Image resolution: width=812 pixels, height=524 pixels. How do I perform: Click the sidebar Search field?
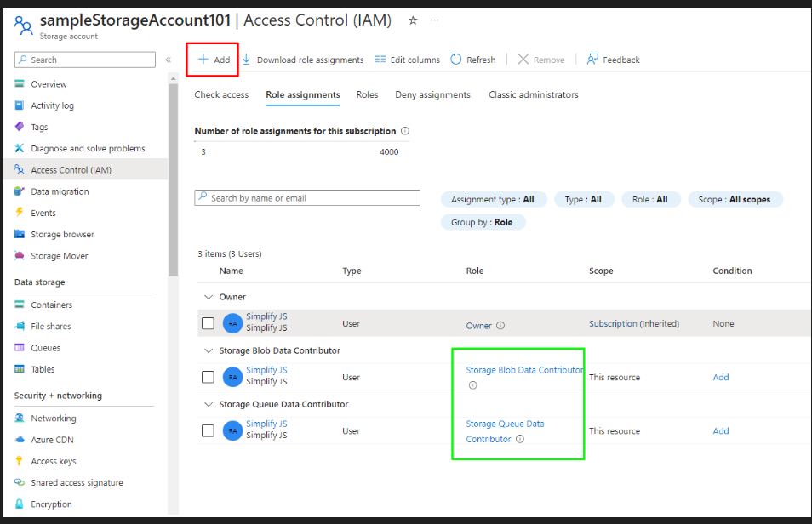tap(85, 60)
